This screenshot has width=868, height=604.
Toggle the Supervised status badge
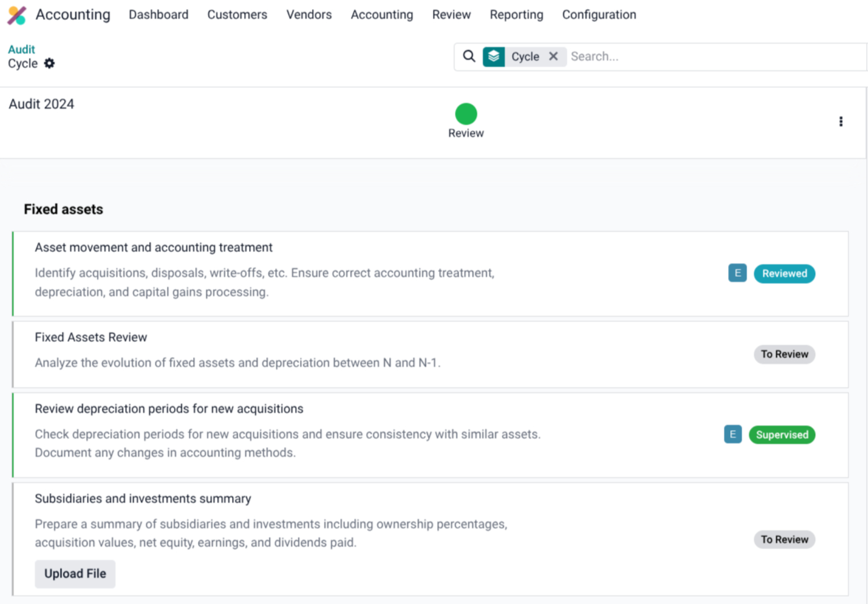tap(782, 435)
